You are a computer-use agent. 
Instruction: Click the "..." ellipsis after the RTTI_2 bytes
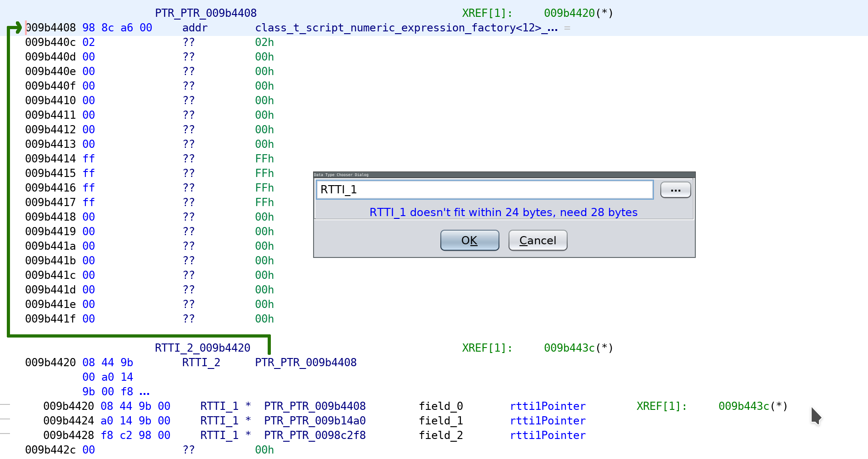coord(145,392)
